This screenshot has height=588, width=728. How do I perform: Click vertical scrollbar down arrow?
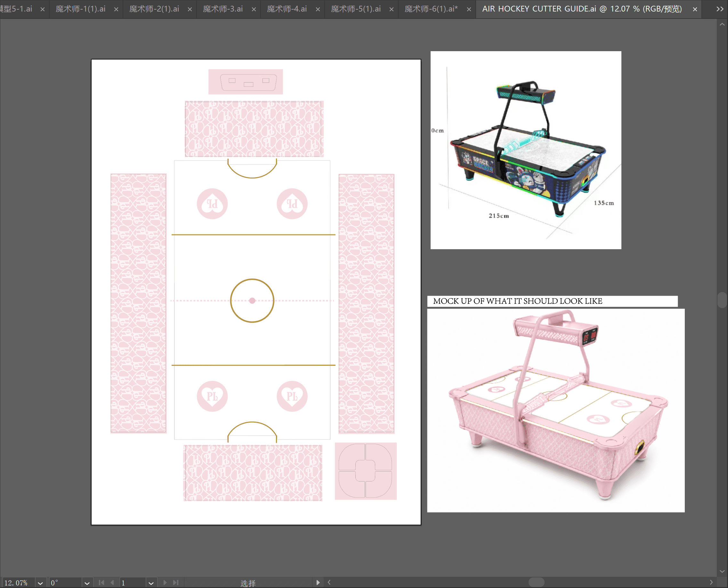[x=722, y=571]
